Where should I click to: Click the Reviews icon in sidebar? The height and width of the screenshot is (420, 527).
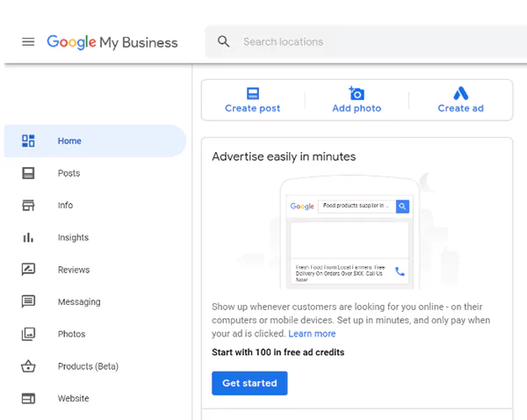pos(28,270)
